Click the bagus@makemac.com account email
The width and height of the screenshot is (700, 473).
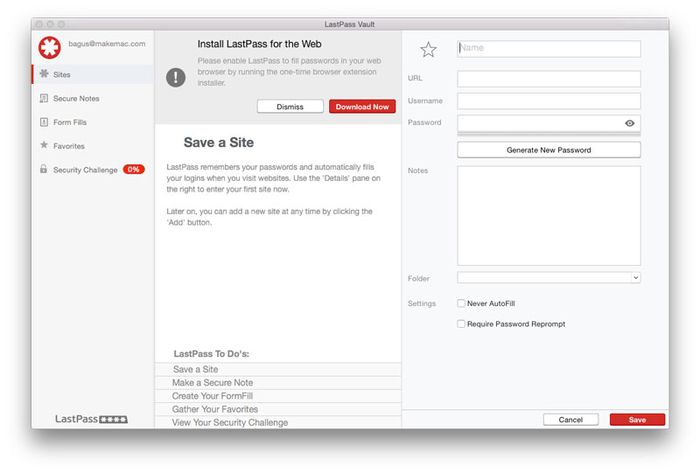tap(107, 44)
